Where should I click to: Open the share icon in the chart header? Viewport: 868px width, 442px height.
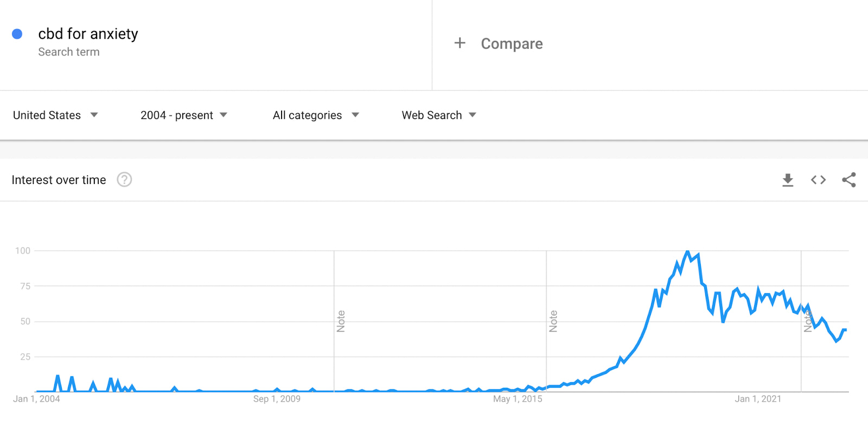click(848, 180)
